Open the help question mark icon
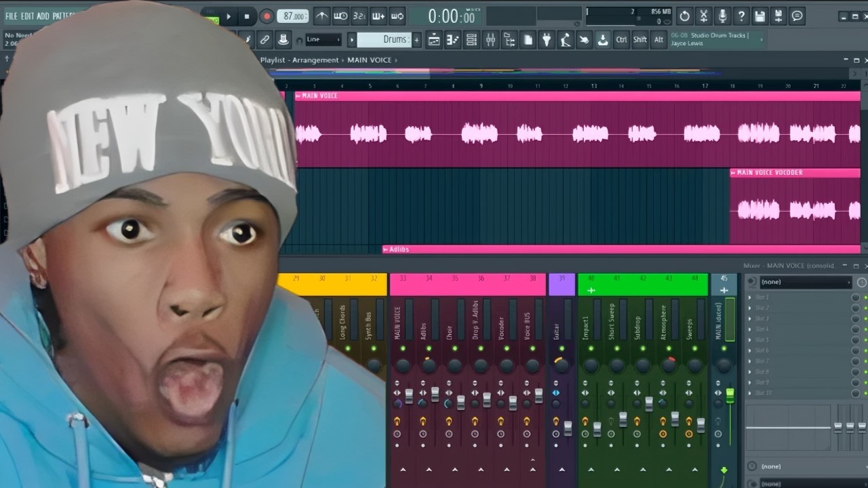 pos(741,16)
